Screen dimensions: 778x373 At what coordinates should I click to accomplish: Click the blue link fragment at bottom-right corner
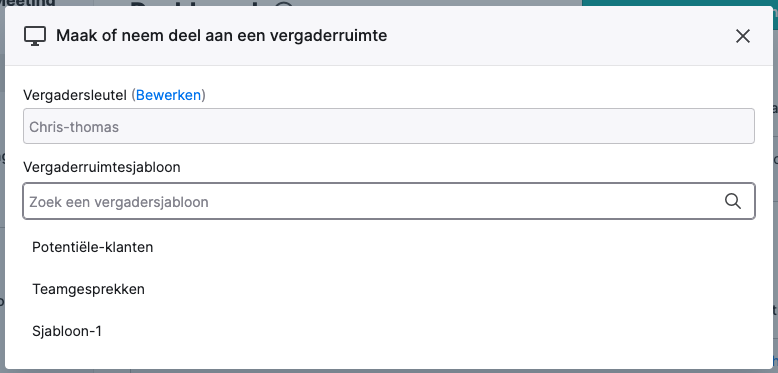[x=776, y=361]
